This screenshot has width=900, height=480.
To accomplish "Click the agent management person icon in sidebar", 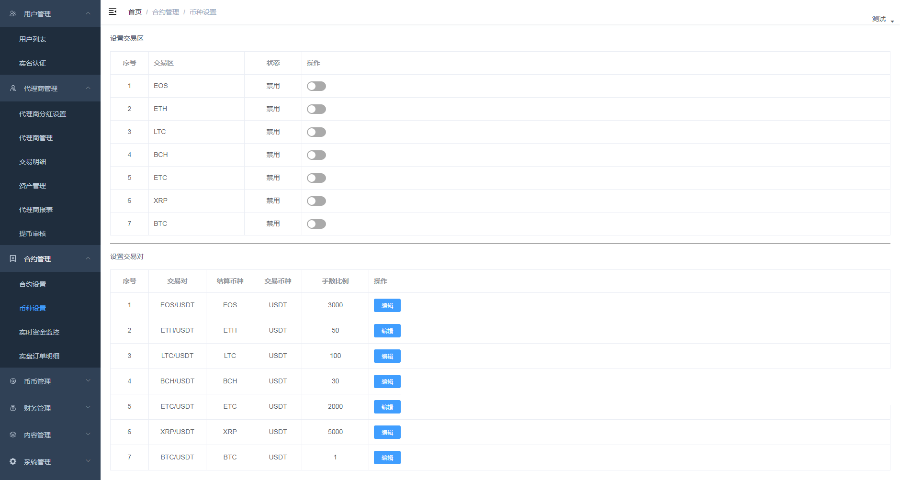I will (x=13, y=88).
